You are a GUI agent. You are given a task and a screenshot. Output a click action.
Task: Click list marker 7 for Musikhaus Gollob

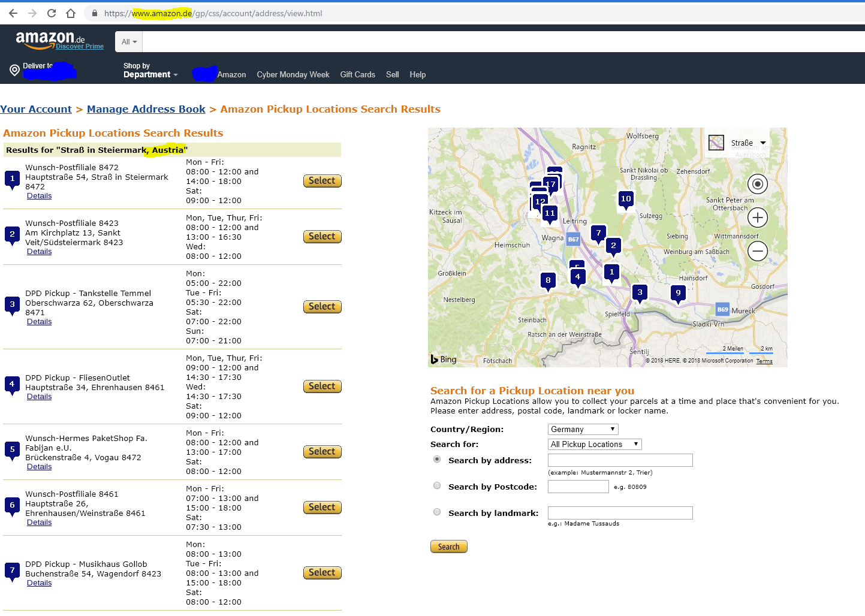pos(12,572)
